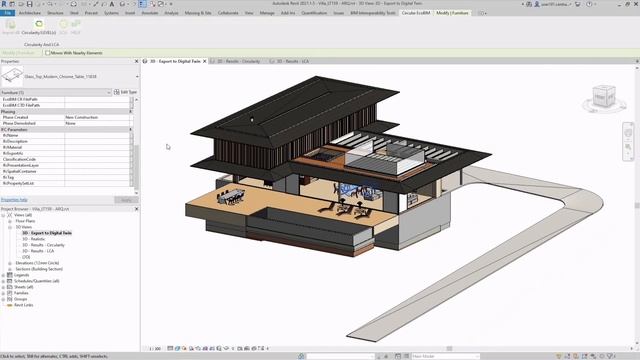Click the Visual Style icon in view control bar
The width and height of the screenshot is (640, 360).
tap(177, 349)
